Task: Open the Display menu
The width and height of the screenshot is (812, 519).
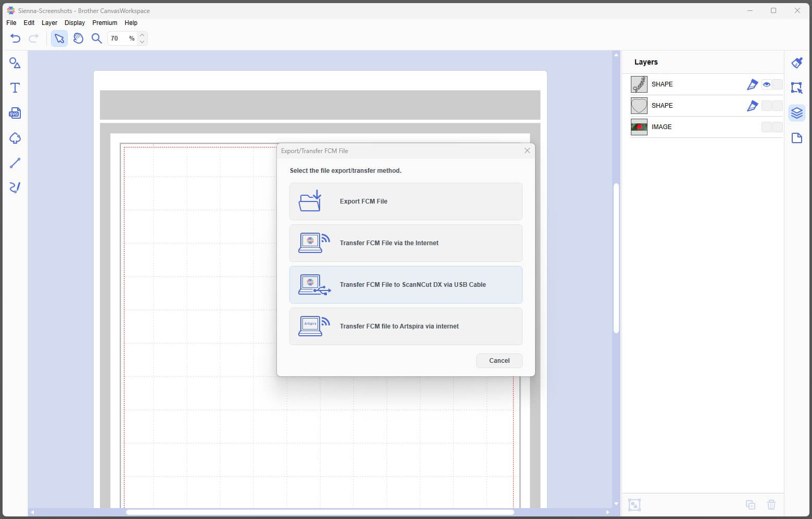Action: pyautogui.click(x=75, y=23)
